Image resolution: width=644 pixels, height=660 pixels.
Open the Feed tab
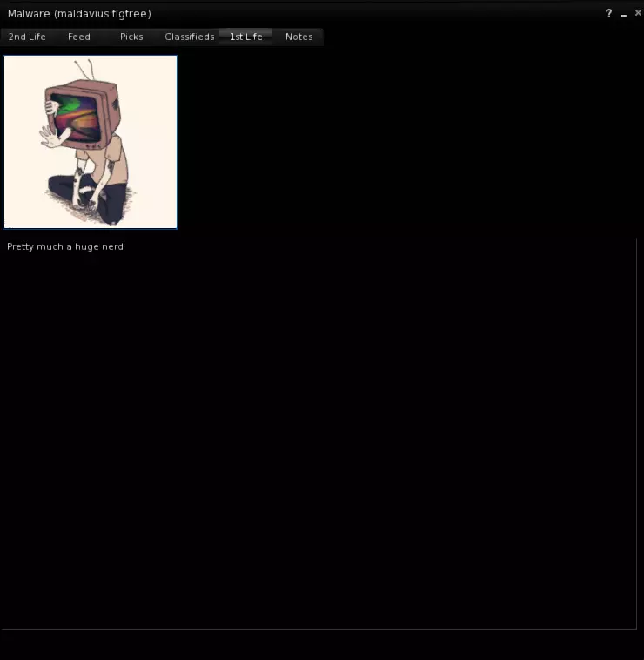(79, 37)
